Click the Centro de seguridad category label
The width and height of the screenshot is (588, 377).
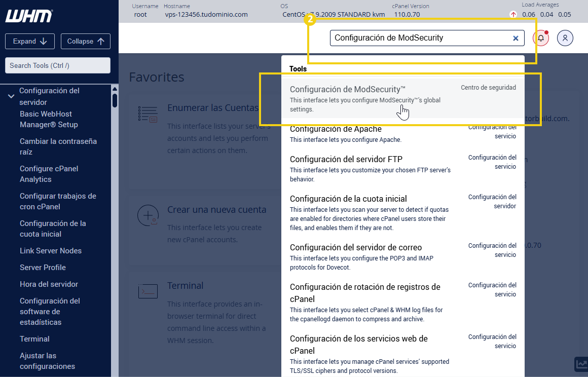488,87
